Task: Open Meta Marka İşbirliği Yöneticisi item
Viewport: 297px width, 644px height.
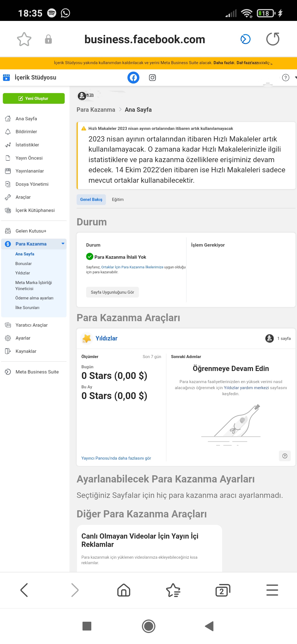Action: [34, 285]
